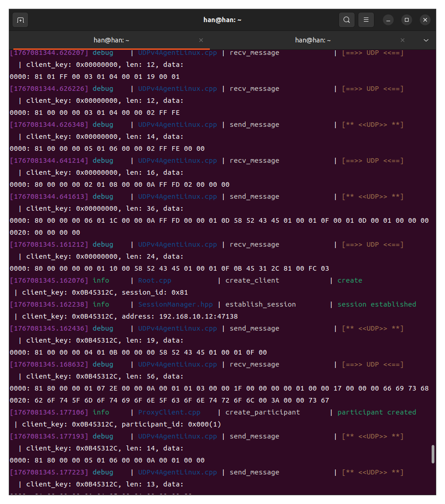The image size is (445, 504).
Task: Click timestamp 1767081345.162238
Action: point(49,304)
